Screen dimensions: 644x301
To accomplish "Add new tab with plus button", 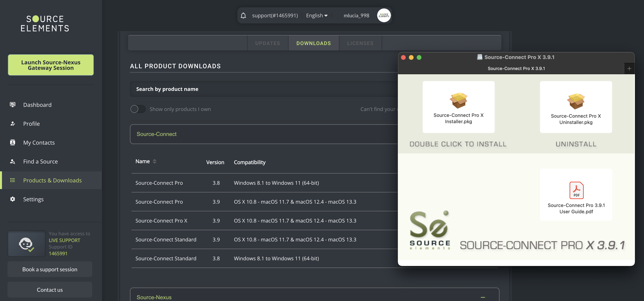I will point(629,69).
